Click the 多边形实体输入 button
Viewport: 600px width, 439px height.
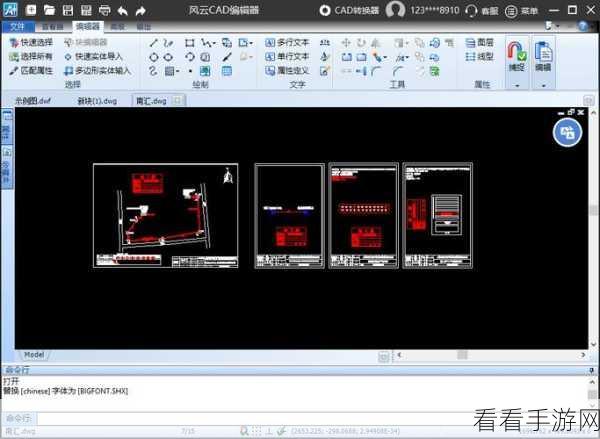tap(98, 70)
